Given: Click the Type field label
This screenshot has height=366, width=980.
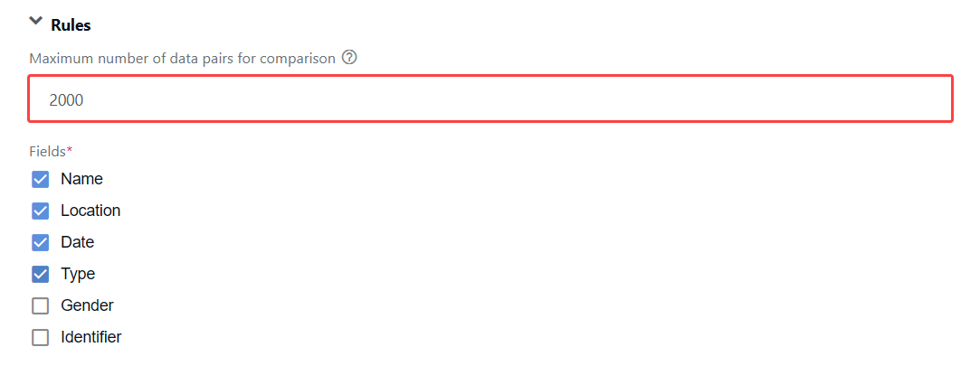Looking at the screenshot, I should click(x=78, y=274).
